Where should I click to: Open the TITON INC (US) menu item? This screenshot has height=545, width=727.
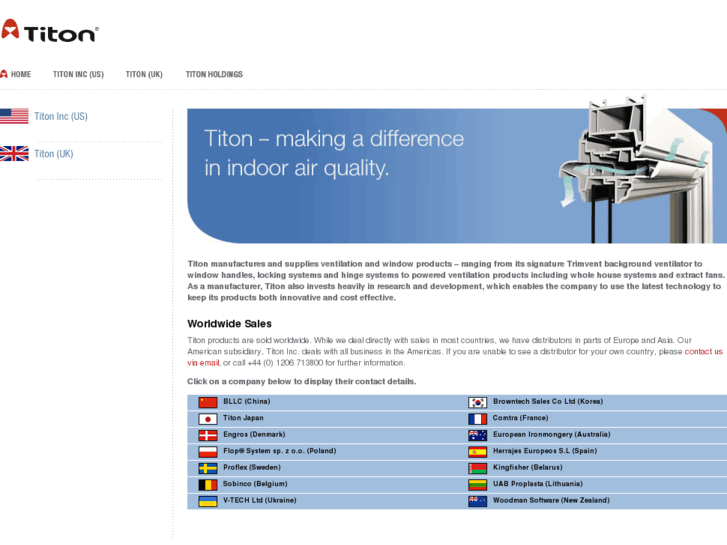[78, 74]
